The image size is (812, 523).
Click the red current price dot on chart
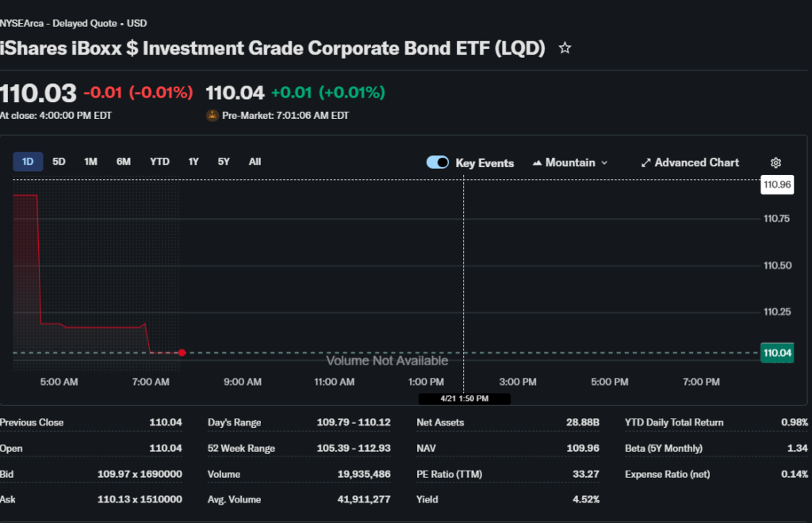(x=182, y=353)
